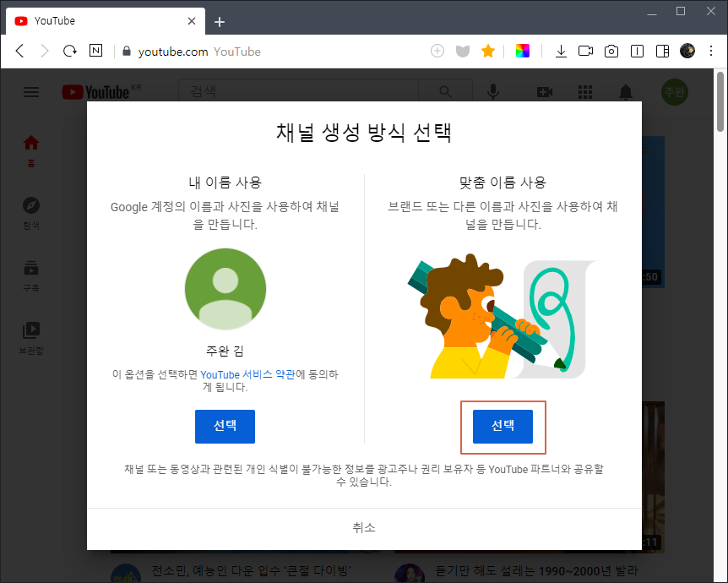Click the green 주완 account avatar

[675, 92]
